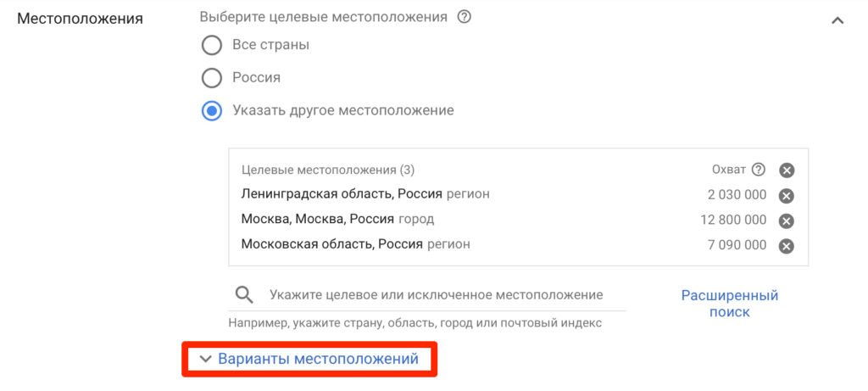Click help icon next to 'Выберите целевые местоположения'

[x=464, y=17]
